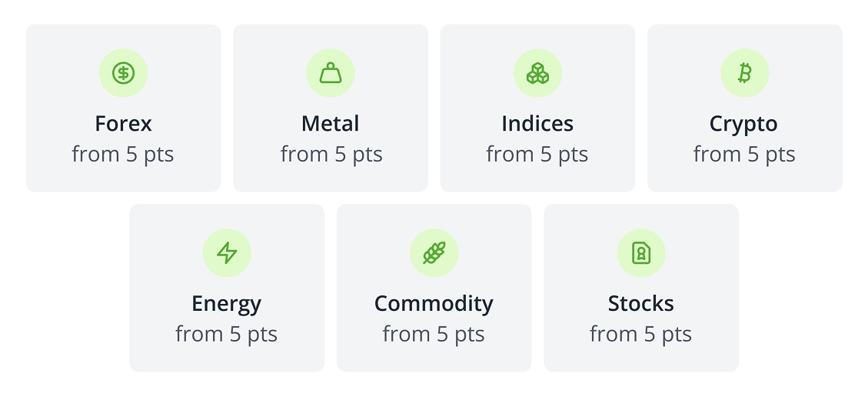Click "from 5 pts" under Energy

227,335
